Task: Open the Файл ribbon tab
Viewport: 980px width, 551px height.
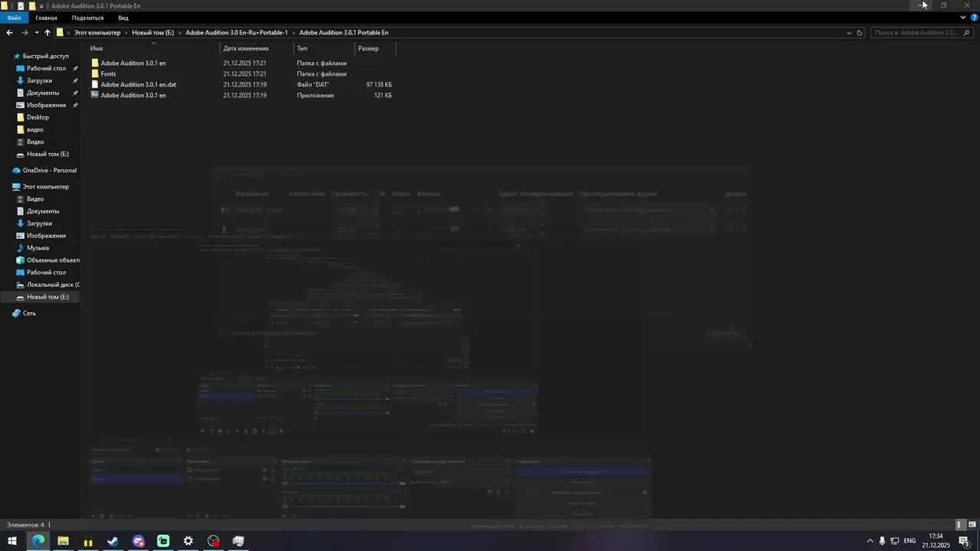Action: (14, 18)
